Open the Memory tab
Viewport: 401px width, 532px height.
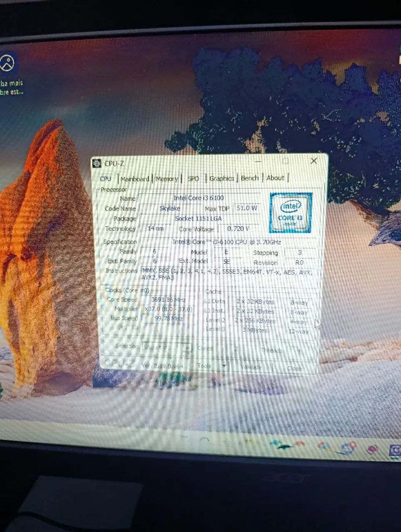pos(167,179)
